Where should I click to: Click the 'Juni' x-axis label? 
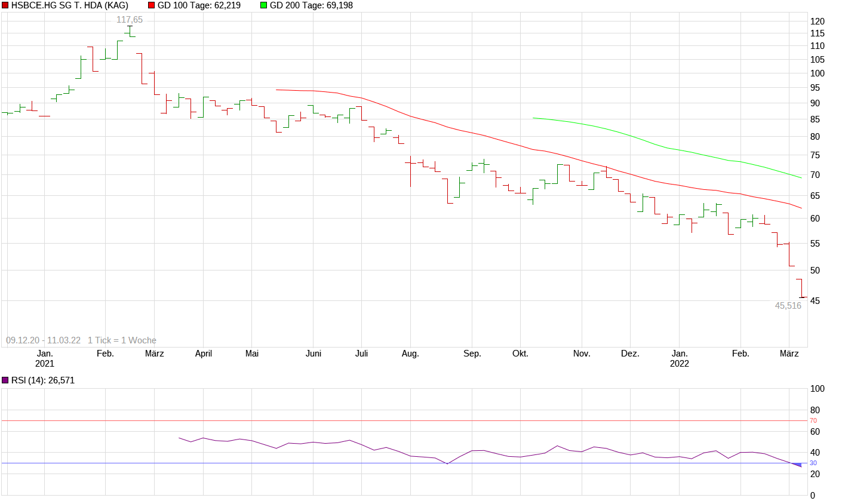pyautogui.click(x=314, y=354)
